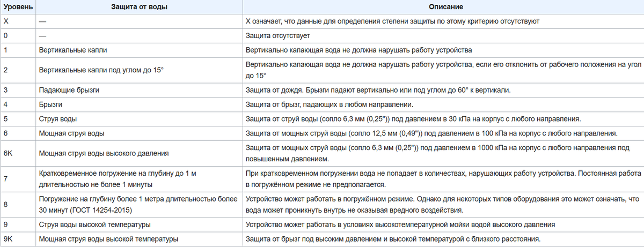Click the 'Струя воды' cell in row 5
The width and height of the screenshot is (644, 247).
tap(138, 119)
